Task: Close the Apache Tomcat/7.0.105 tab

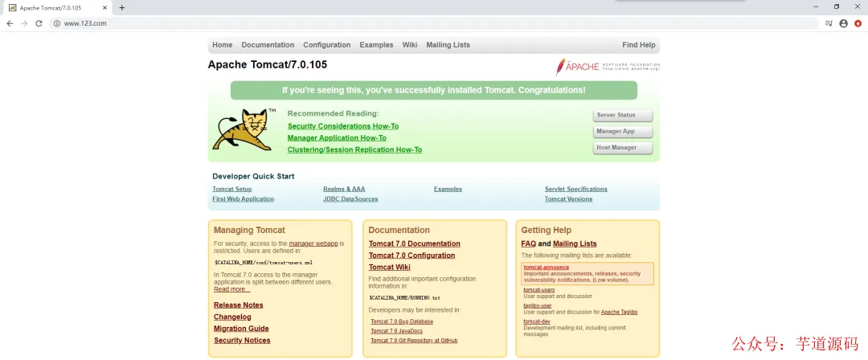Action: (x=104, y=8)
